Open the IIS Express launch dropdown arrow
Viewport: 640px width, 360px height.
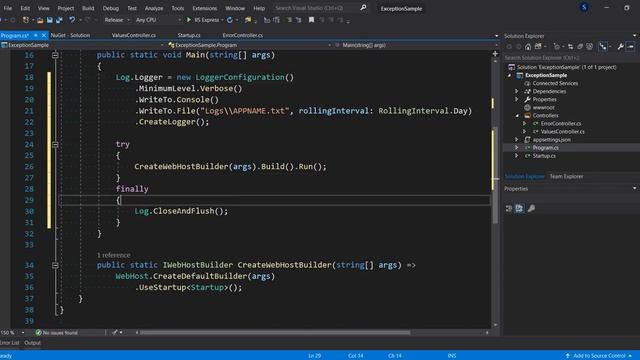pyautogui.click(x=222, y=20)
